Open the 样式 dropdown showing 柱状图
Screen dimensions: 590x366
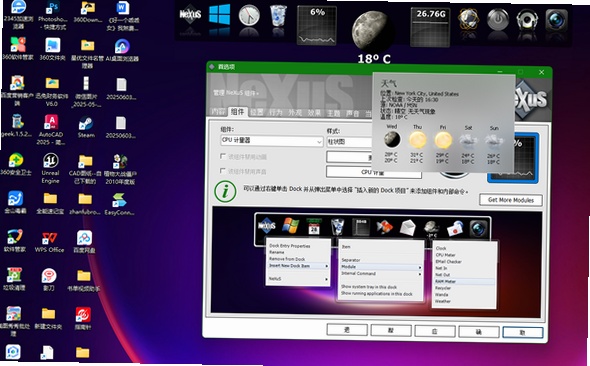pos(350,142)
